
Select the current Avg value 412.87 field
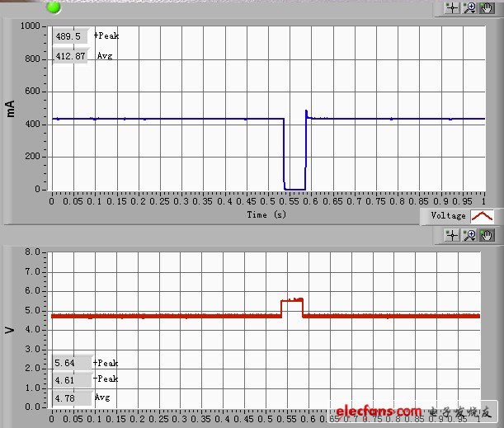point(70,56)
